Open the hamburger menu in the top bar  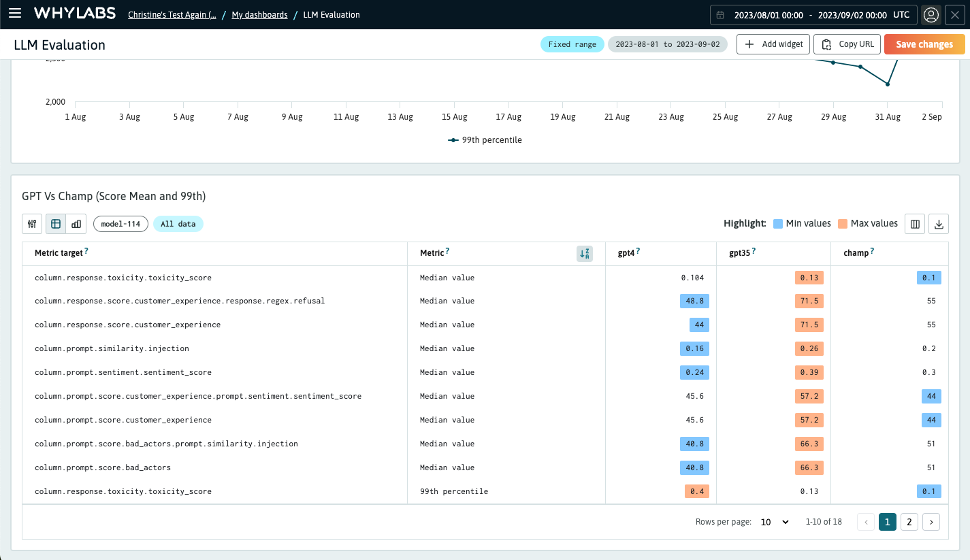[15, 14]
